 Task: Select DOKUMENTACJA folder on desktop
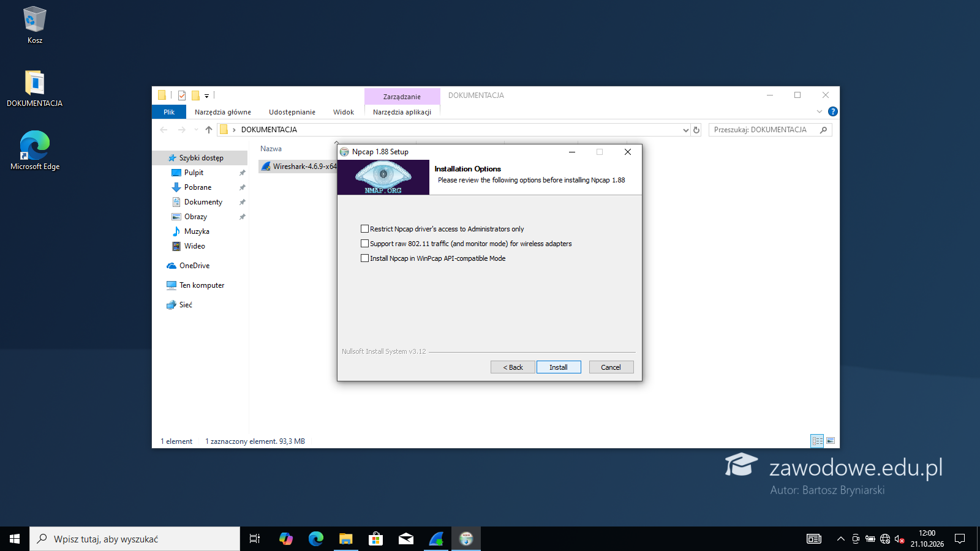tap(35, 88)
